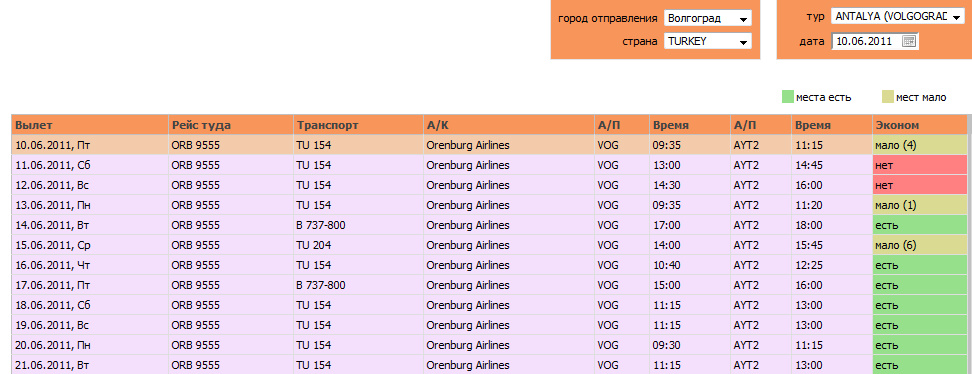
Task: Click the 'мало (1)' cell for 13.06.2011
Action: tap(919, 205)
